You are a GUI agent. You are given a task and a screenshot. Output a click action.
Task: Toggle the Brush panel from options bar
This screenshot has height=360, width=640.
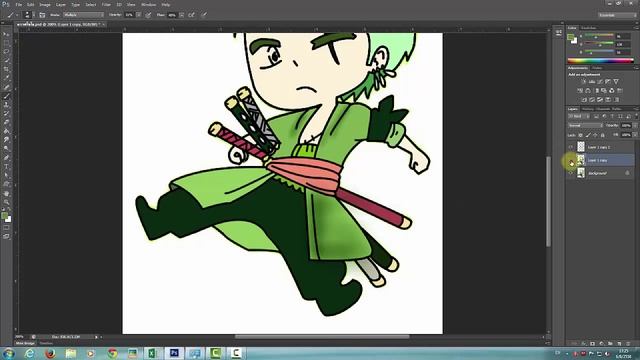tap(42, 15)
